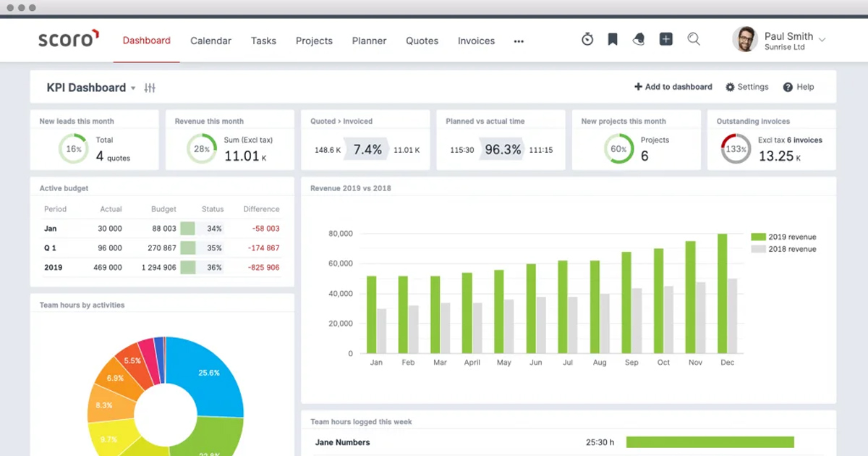The height and width of the screenshot is (456, 868).
Task: Open search with the magnifier icon
Action: [x=694, y=40]
